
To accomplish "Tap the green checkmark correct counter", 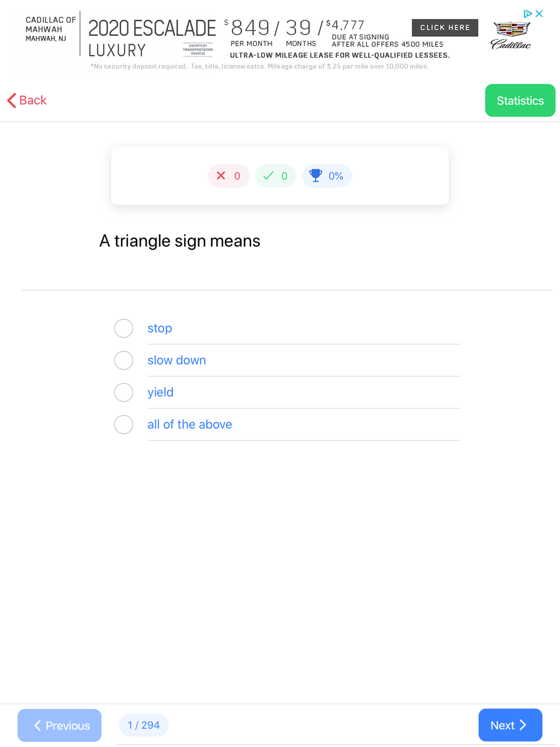I will pyautogui.click(x=276, y=176).
